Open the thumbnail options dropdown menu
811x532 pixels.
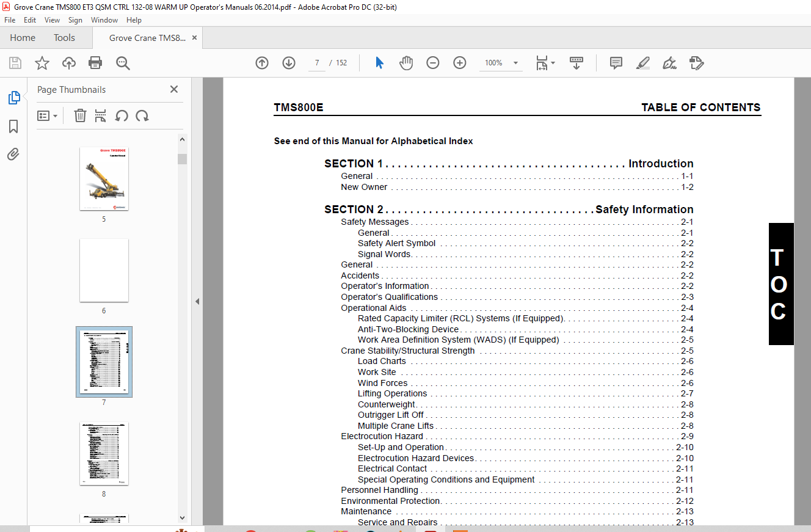[x=48, y=115]
